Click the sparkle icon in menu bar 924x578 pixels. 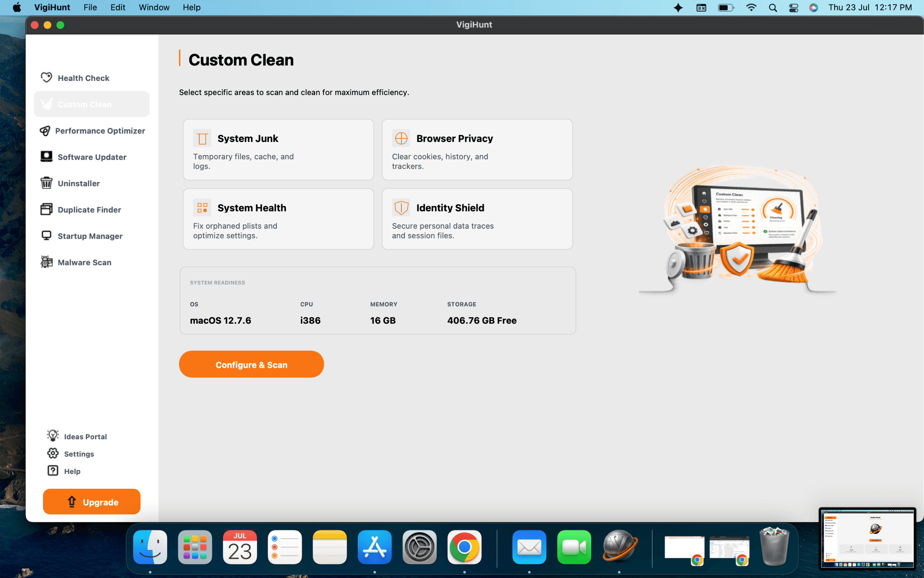(678, 8)
